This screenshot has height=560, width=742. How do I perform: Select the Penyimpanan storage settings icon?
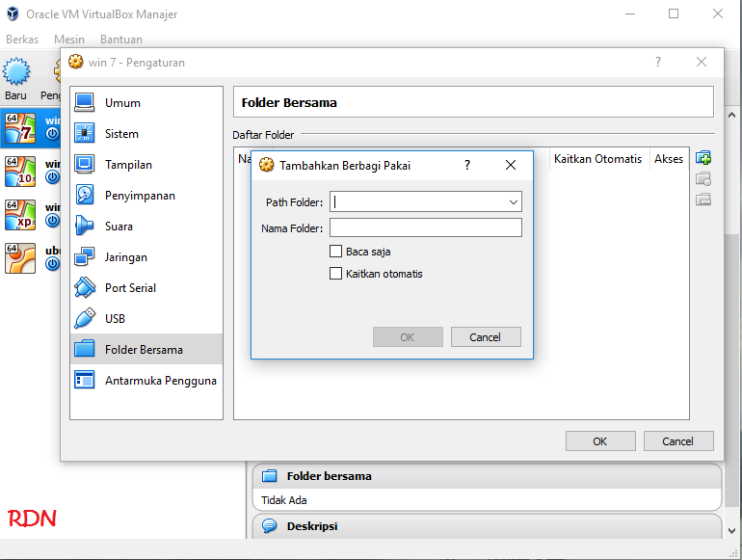pos(85,195)
